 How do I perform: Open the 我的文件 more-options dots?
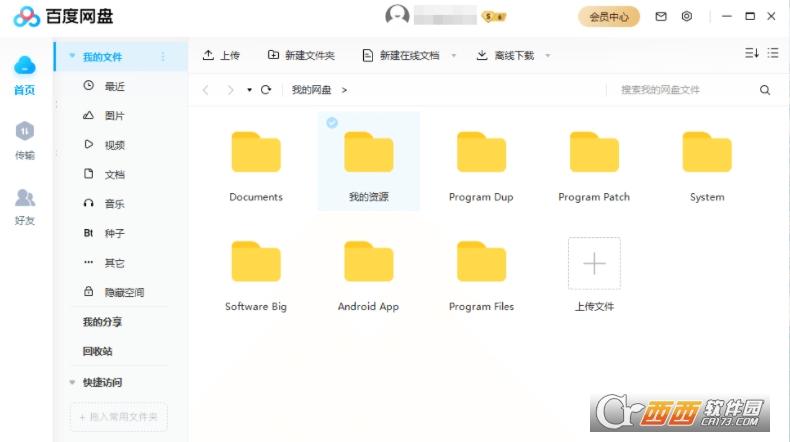click(x=163, y=57)
